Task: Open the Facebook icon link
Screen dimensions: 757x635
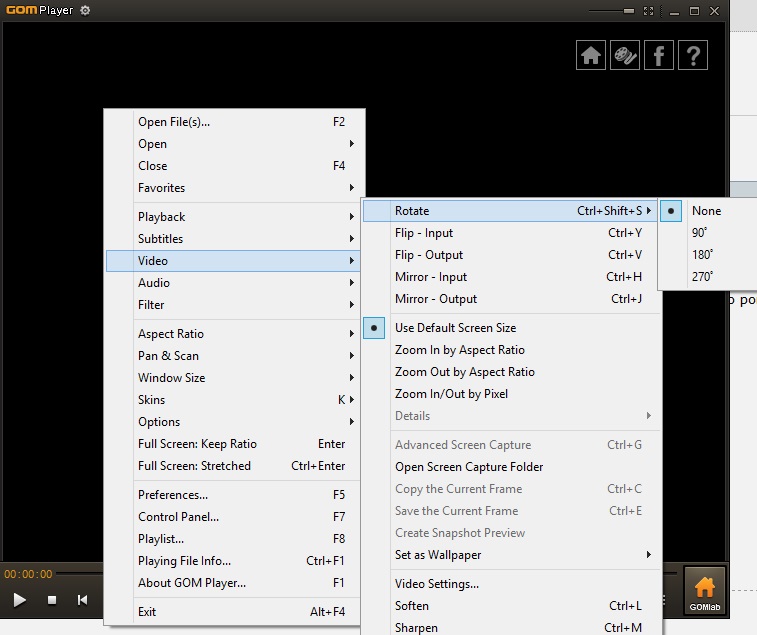Action: click(659, 55)
